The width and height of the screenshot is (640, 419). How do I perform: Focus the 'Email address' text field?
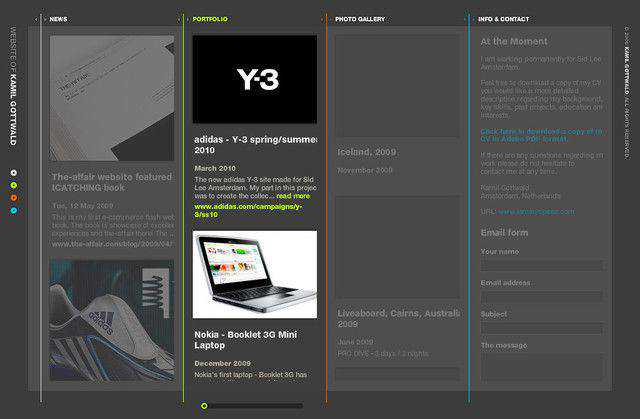[x=541, y=297]
